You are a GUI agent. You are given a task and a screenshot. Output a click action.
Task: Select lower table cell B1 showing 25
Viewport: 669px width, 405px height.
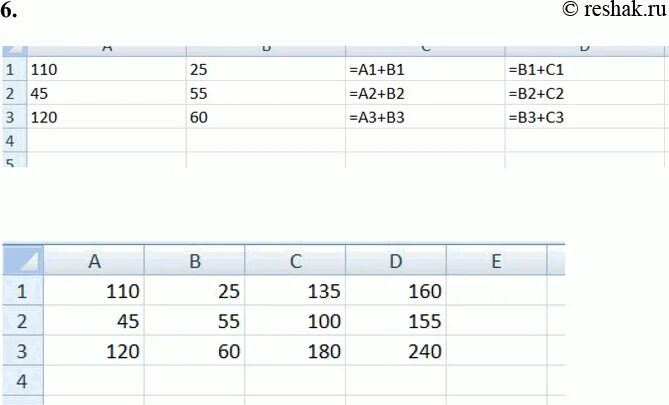[195, 290]
